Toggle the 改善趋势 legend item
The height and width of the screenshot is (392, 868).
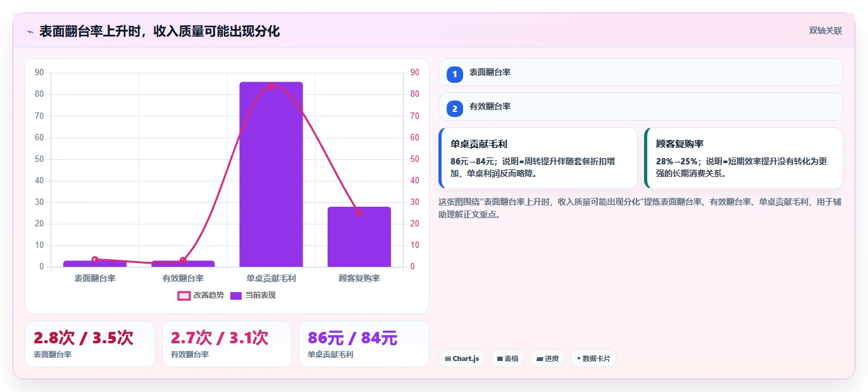tap(201, 295)
